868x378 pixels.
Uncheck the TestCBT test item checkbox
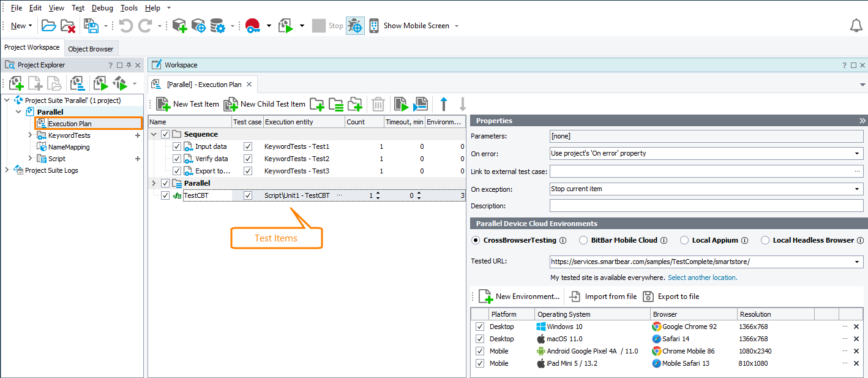pos(165,196)
